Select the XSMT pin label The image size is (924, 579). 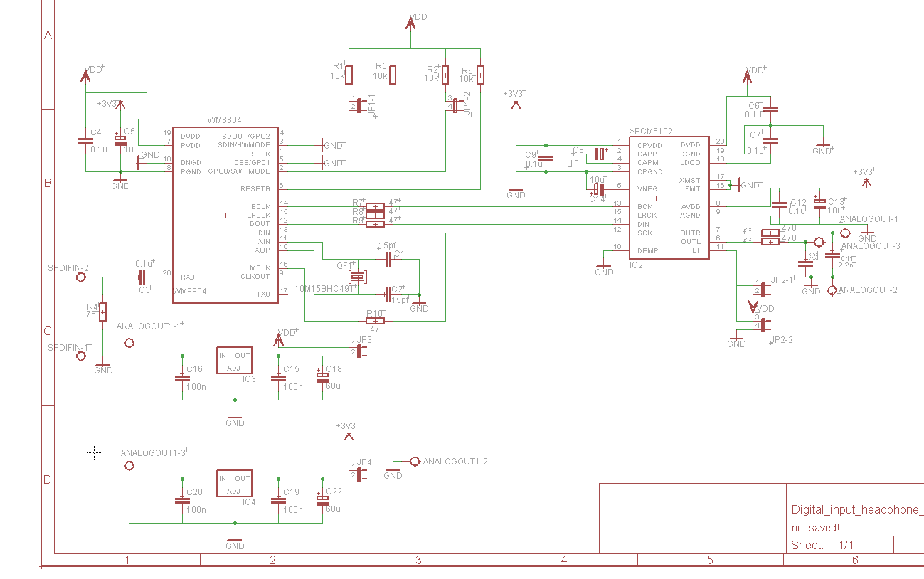689,180
